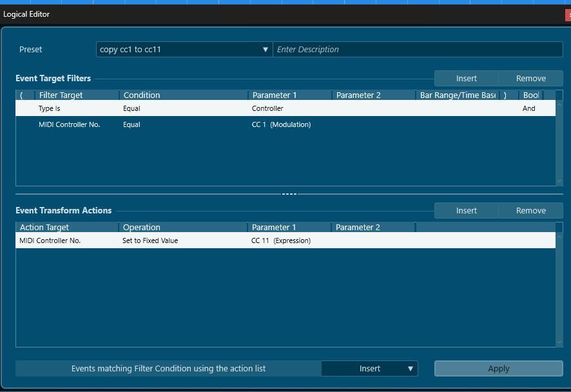571x392 pixels.
Task: Click the Operation column header
Action: (183, 228)
